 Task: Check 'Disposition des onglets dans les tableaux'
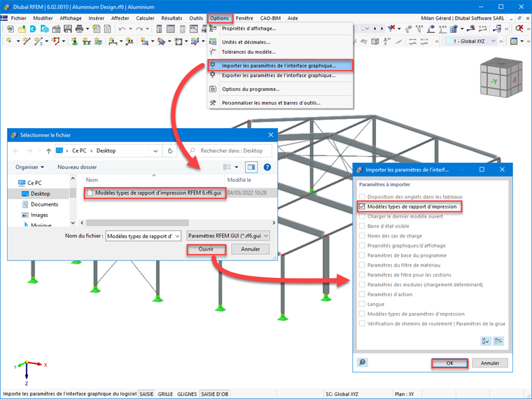(x=362, y=197)
